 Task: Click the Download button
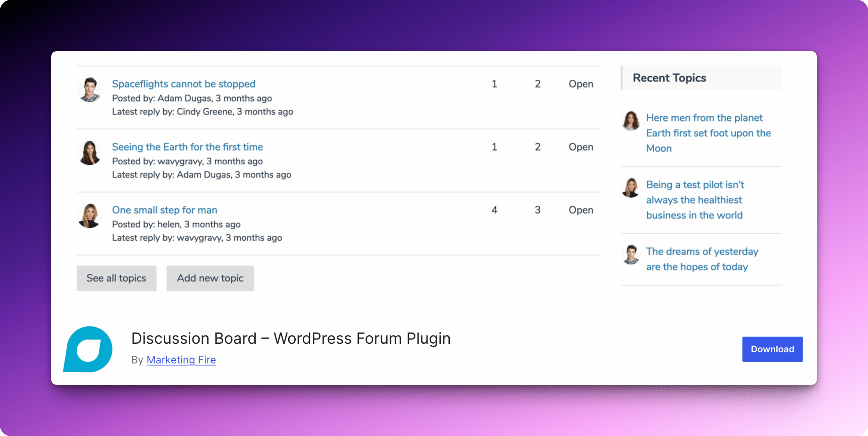click(x=772, y=349)
